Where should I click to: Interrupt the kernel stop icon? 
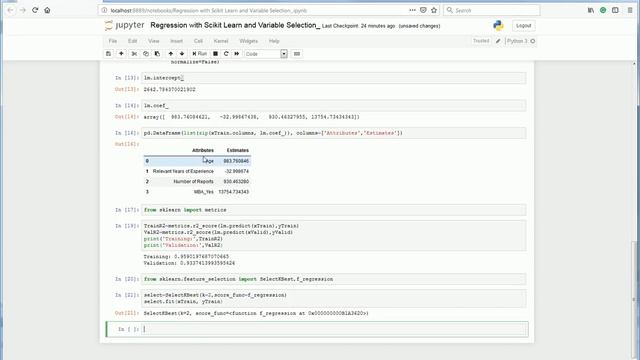(216, 54)
